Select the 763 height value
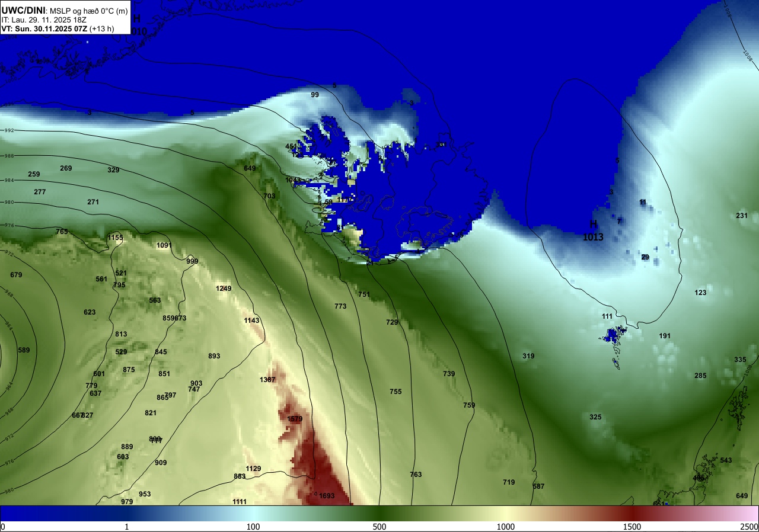Image resolution: width=759 pixels, height=532 pixels. pyautogui.click(x=416, y=475)
